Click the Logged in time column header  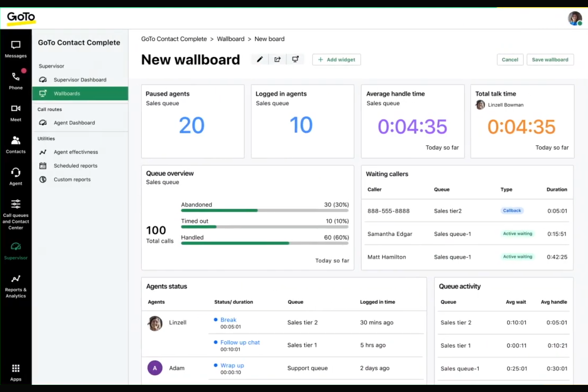point(377,302)
